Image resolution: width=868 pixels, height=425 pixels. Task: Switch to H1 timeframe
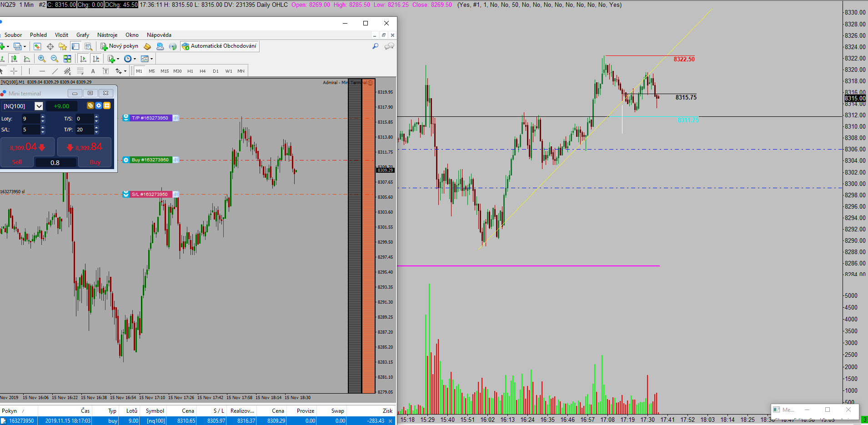point(190,71)
